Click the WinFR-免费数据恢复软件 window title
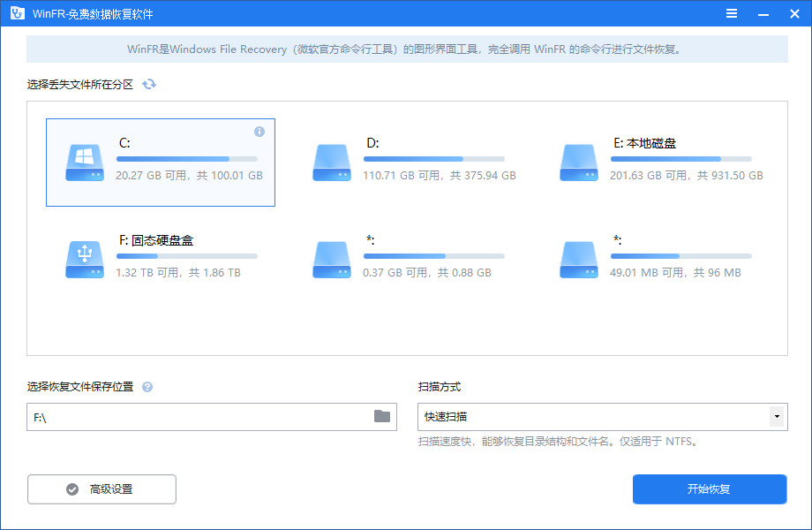The height and width of the screenshot is (530, 812). tap(93, 14)
